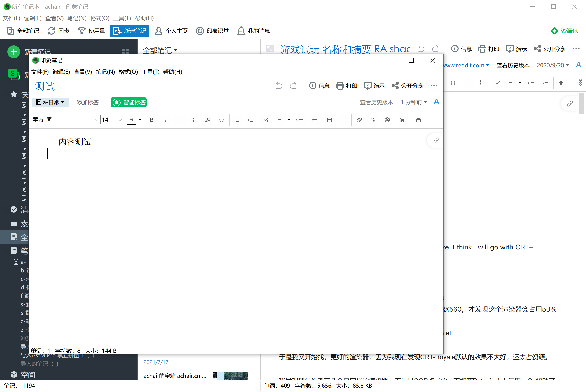The image size is (586, 392).
Task: Undo in the 测试 note window
Action: click(x=279, y=86)
